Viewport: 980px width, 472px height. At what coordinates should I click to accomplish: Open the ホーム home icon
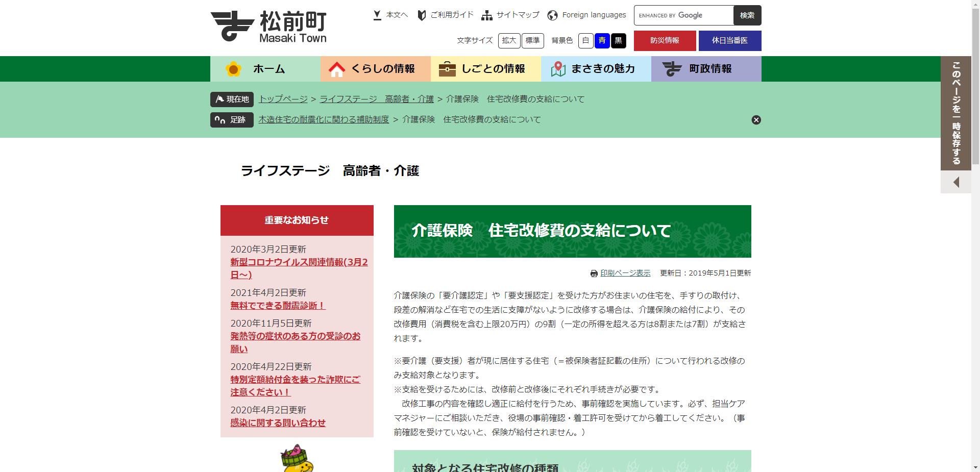pyautogui.click(x=234, y=68)
